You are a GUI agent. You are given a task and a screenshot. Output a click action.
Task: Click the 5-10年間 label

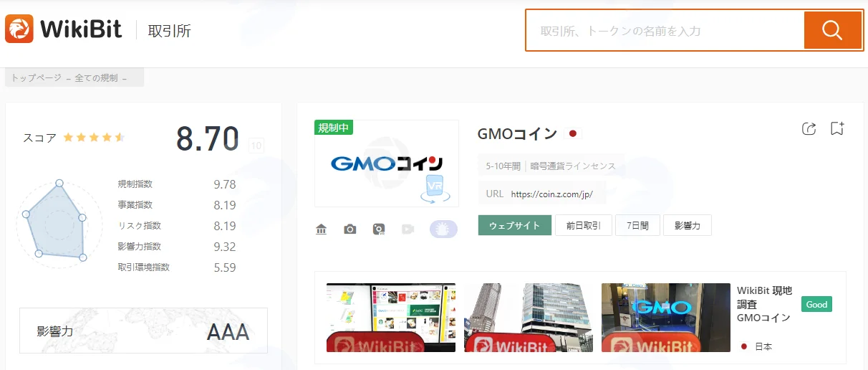click(x=503, y=166)
